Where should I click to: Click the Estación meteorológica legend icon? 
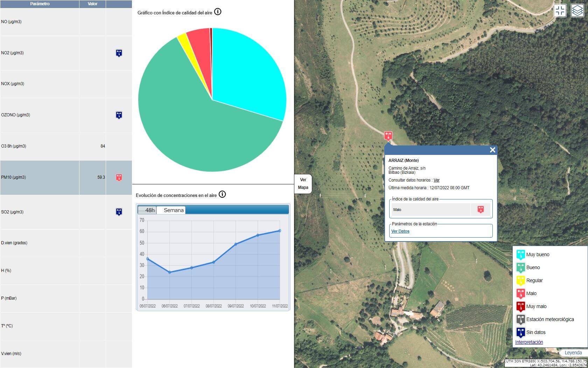[x=520, y=319]
